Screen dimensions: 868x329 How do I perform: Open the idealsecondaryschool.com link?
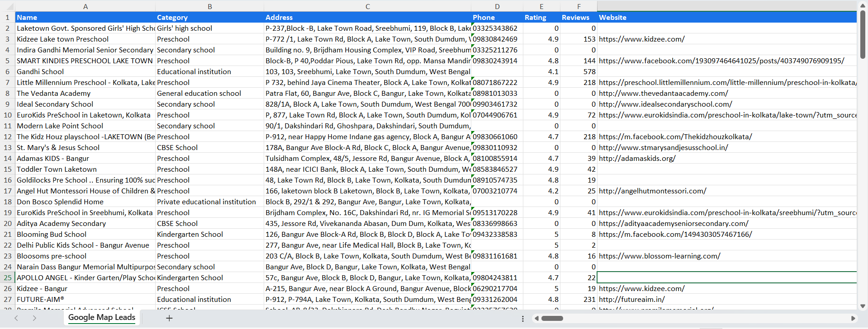coord(665,104)
